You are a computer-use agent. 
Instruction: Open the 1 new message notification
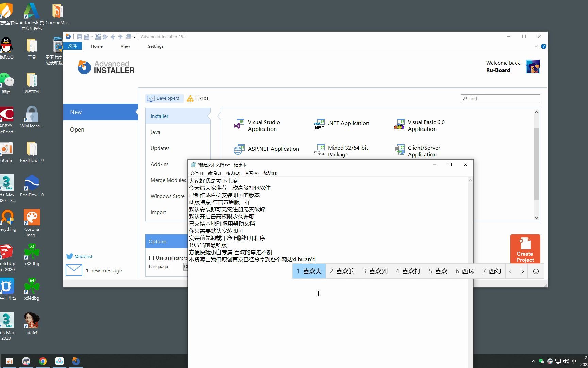(x=94, y=270)
